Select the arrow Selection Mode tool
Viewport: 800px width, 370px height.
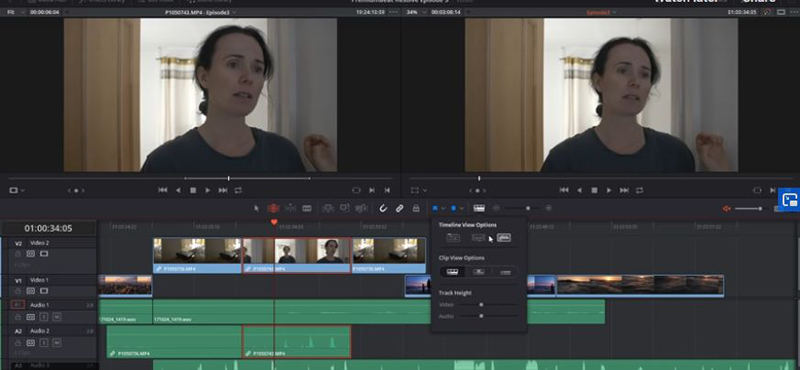[257, 208]
